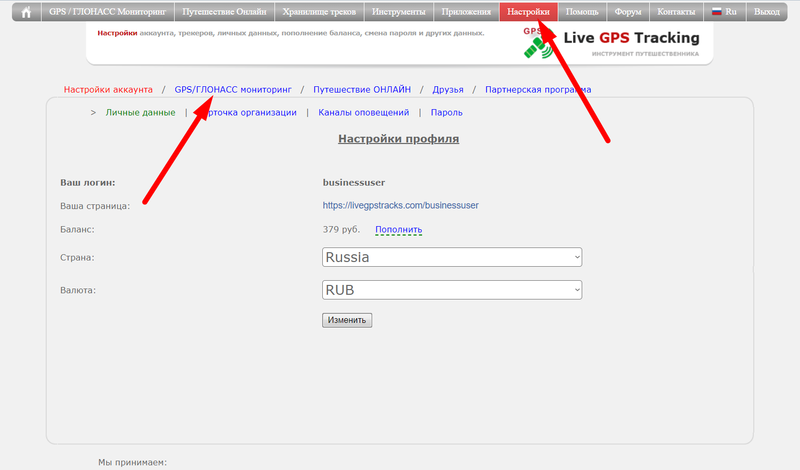Click the Пополнить balance link
The height and width of the screenshot is (470, 800).
coord(398,230)
